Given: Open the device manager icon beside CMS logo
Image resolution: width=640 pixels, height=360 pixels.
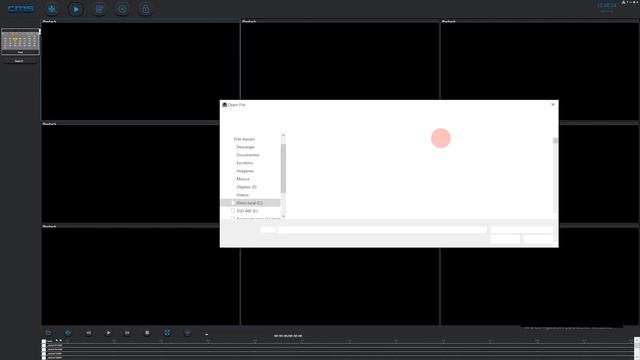Looking at the screenshot, I should (52, 9).
